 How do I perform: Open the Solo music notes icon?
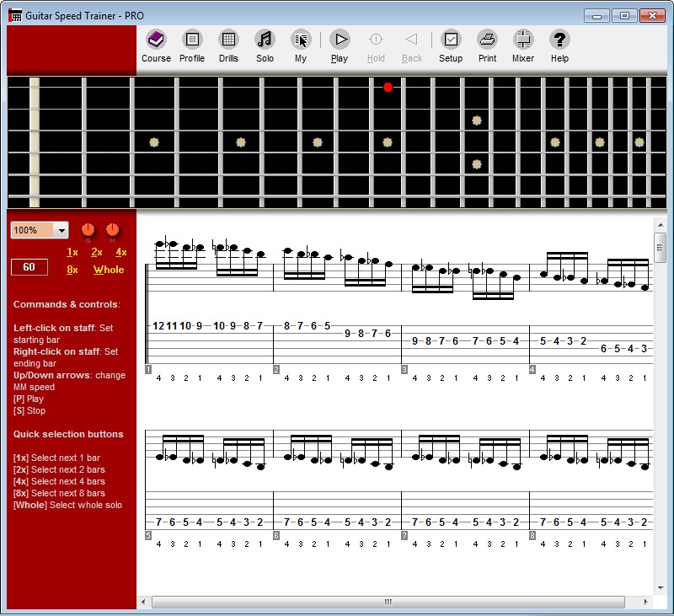(265, 40)
